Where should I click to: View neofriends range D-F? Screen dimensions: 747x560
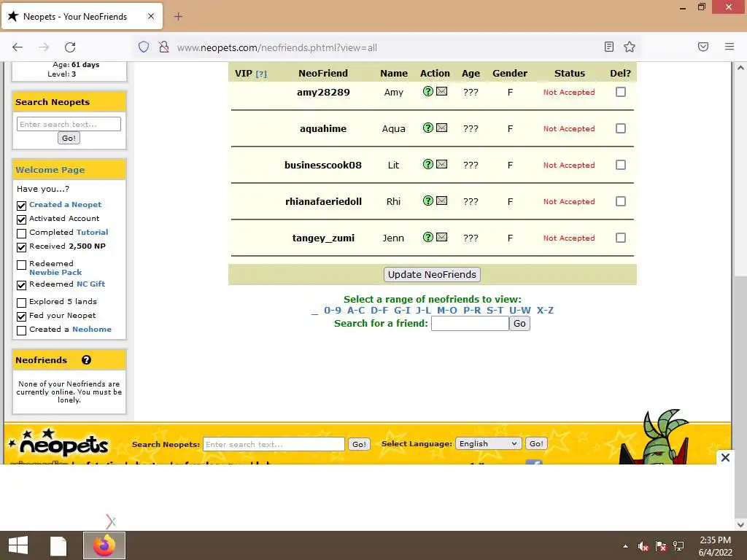click(379, 311)
